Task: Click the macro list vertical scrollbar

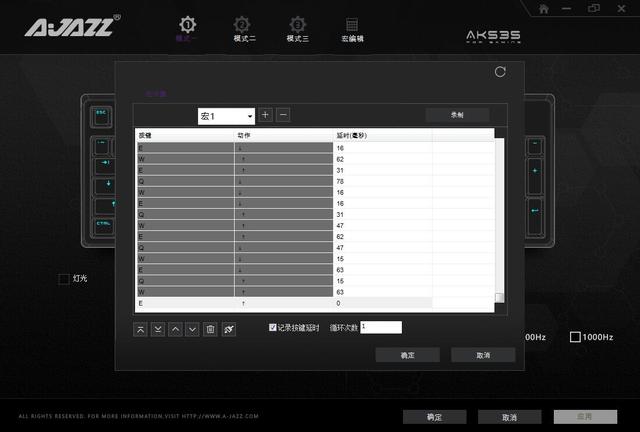Action: [499, 220]
